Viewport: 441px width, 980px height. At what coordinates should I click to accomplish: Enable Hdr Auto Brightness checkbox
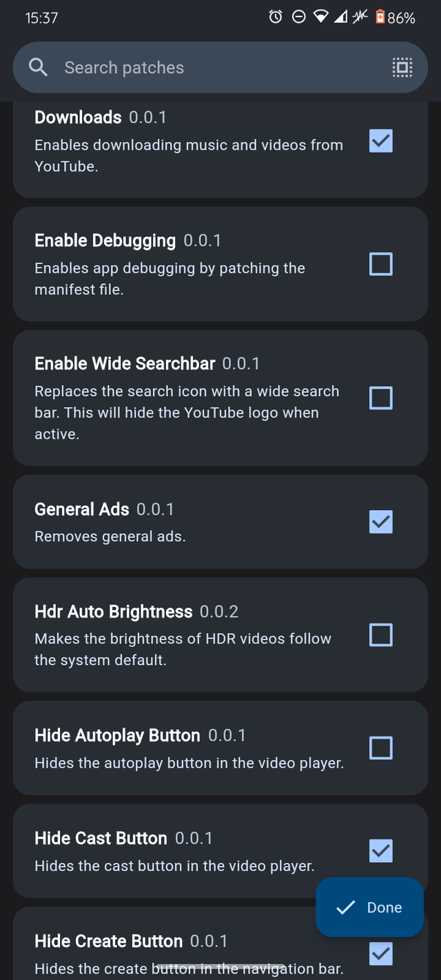coord(381,635)
